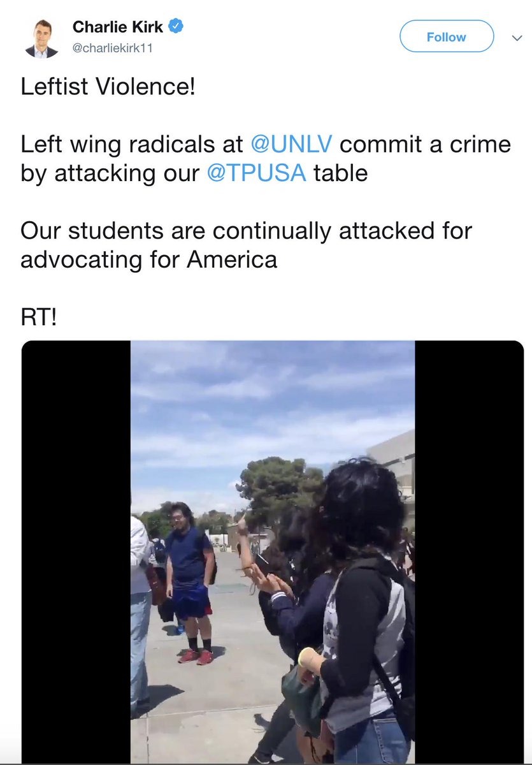Click the 'advocating for America' text line
532x765 pixels.
click(x=149, y=259)
